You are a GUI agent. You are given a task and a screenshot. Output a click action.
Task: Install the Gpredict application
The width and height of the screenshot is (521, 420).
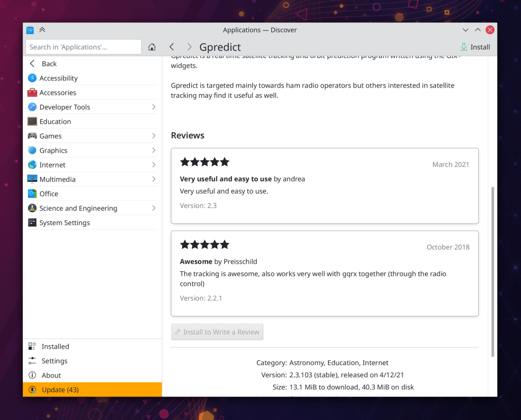pos(475,47)
